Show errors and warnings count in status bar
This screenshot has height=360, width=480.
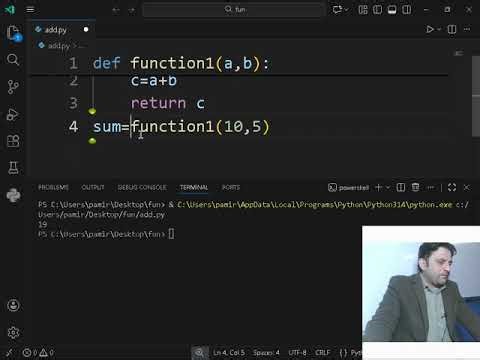tap(38, 352)
